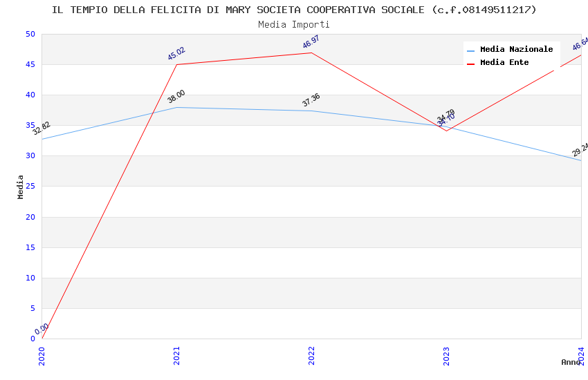Click the 37.36 data label for 2022

tap(311, 100)
